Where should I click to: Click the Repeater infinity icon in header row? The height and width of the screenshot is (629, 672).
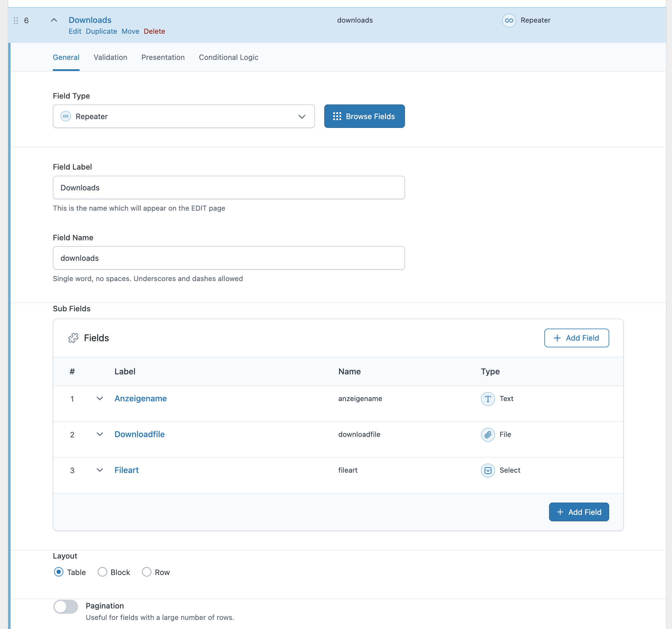point(509,20)
